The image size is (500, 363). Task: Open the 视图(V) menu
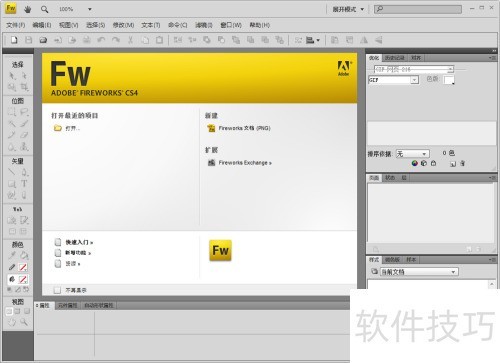click(68, 25)
